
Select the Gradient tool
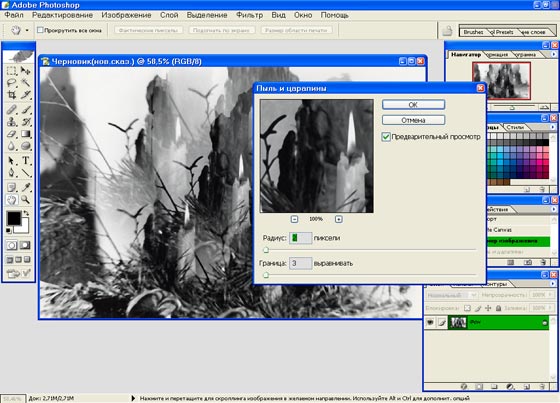pyautogui.click(x=25, y=134)
